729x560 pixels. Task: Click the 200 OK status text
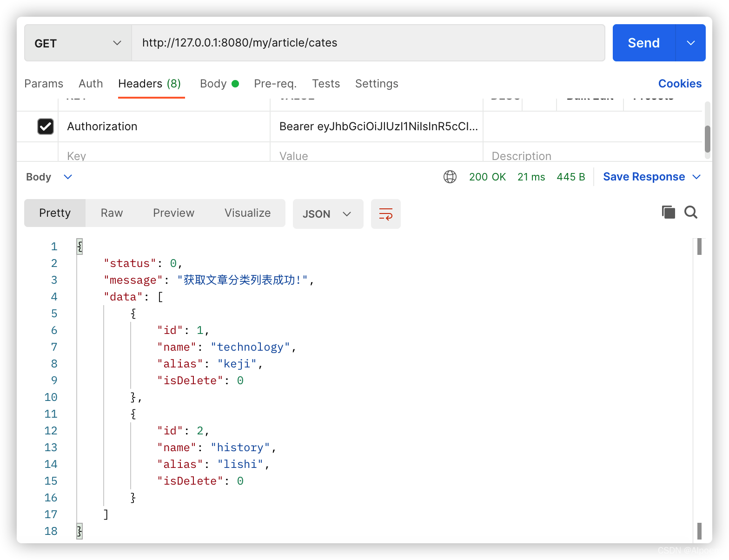pos(487,177)
